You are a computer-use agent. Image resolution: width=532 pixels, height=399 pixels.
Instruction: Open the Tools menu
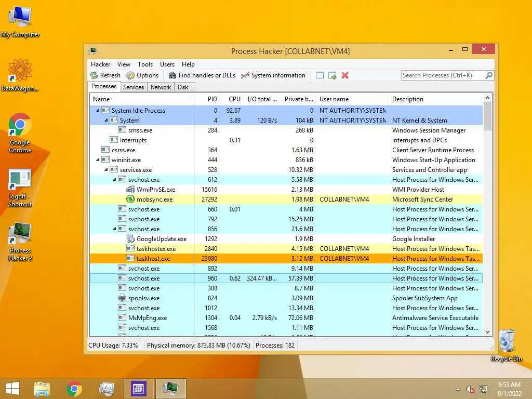(x=145, y=64)
